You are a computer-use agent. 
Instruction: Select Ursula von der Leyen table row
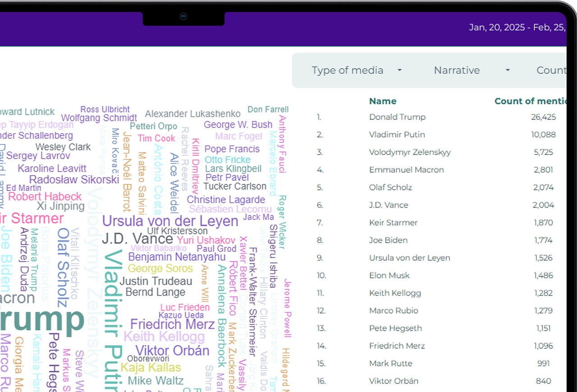tap(409, 258)
